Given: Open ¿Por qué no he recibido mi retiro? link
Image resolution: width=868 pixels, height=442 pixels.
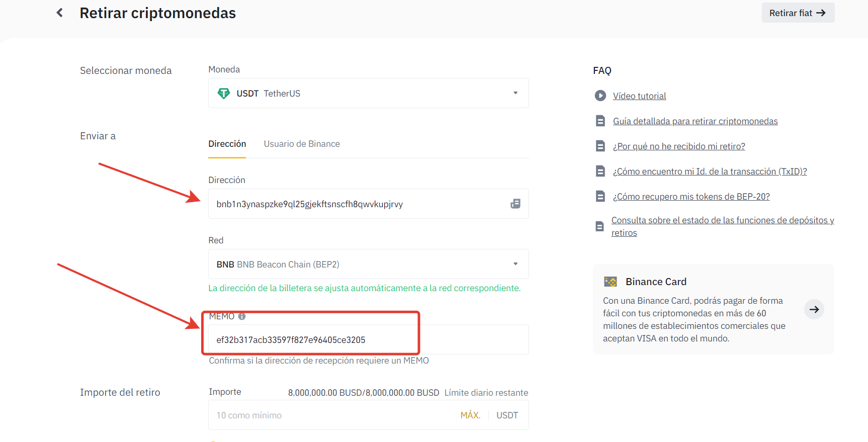Looking at the screenshot, I should click(679, 146).
